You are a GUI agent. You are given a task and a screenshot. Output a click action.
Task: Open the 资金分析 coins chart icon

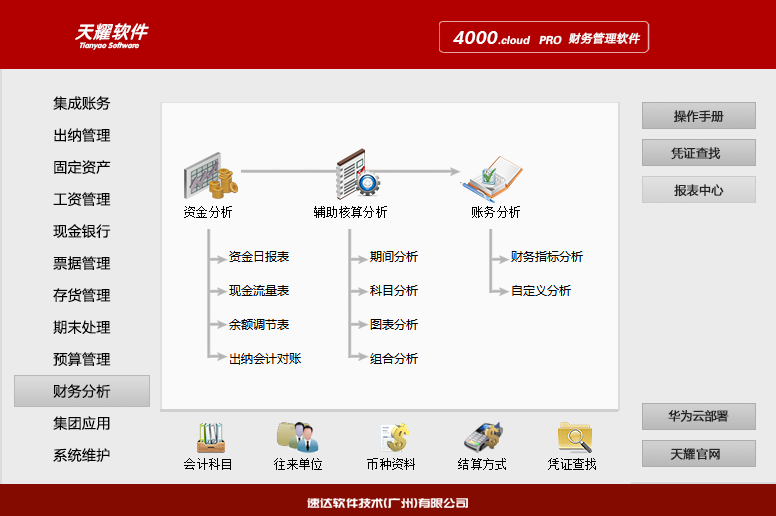(211, 176)
